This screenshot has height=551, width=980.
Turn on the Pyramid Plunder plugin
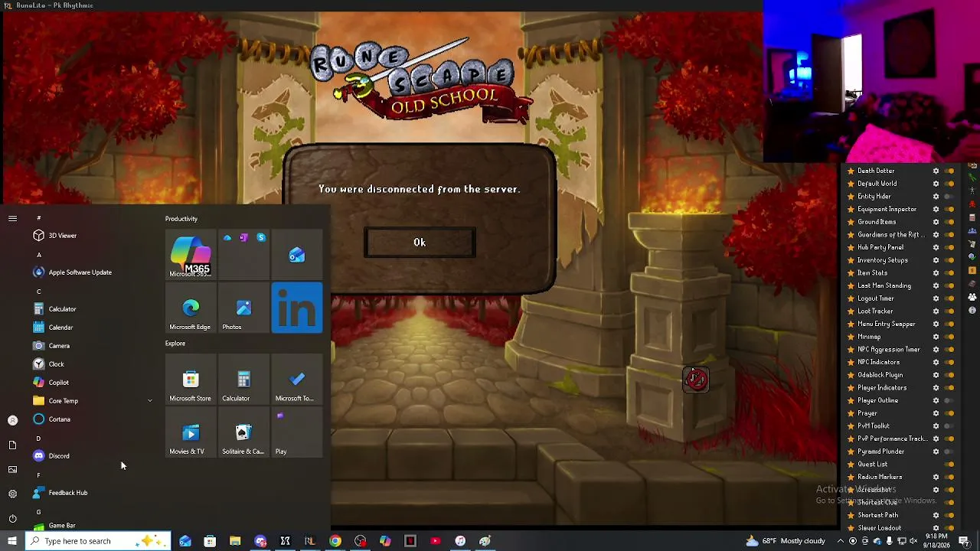(950, 452)
